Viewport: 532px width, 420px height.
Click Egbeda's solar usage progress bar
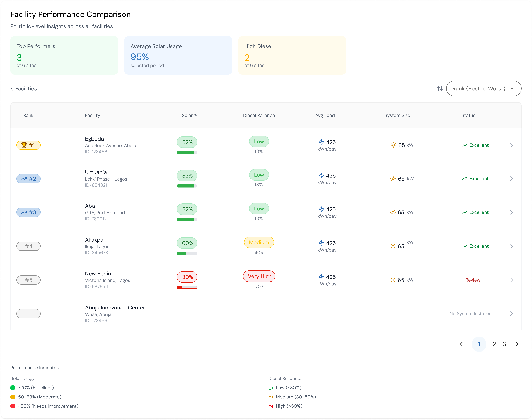click(187, 152)
